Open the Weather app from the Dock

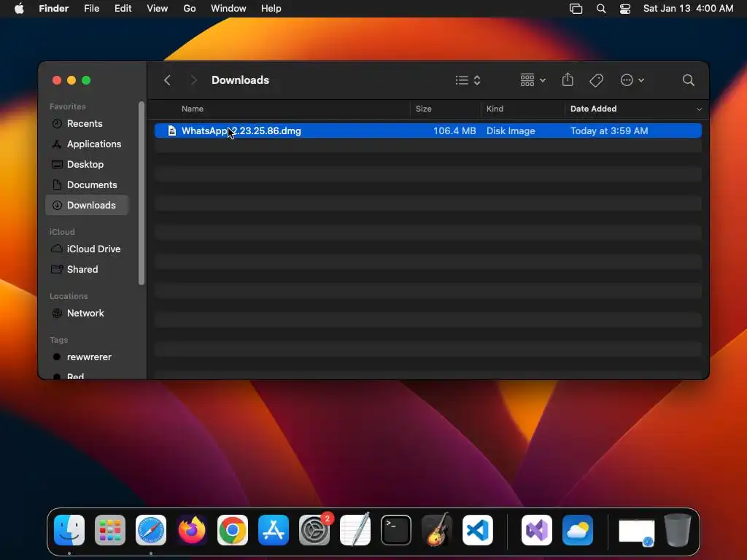tap(578, 530)
